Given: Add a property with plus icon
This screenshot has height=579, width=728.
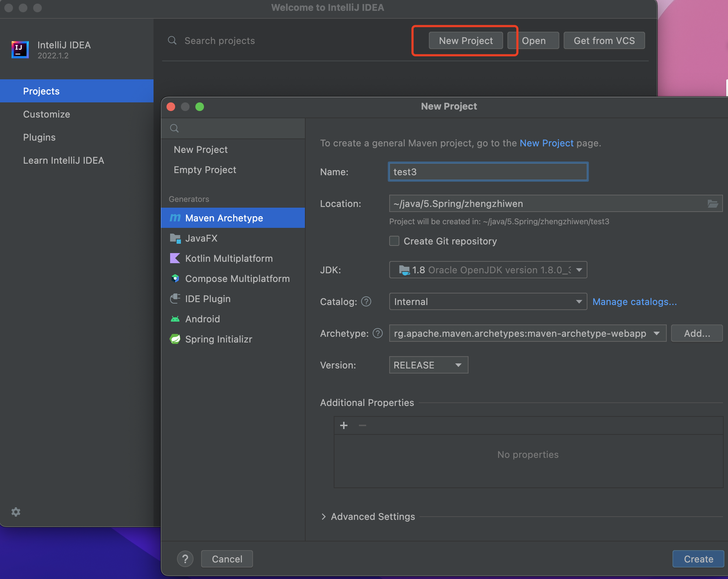Looking at the screenshot, I should (344, 425).
